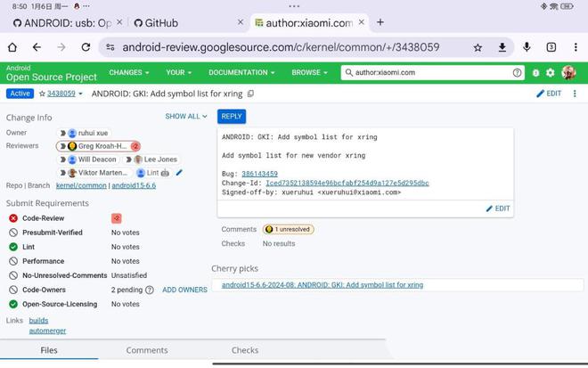The height and width of the screenshot is (368, 588).
Task: Switch to the Comments tab
Action: click(147, 350)
